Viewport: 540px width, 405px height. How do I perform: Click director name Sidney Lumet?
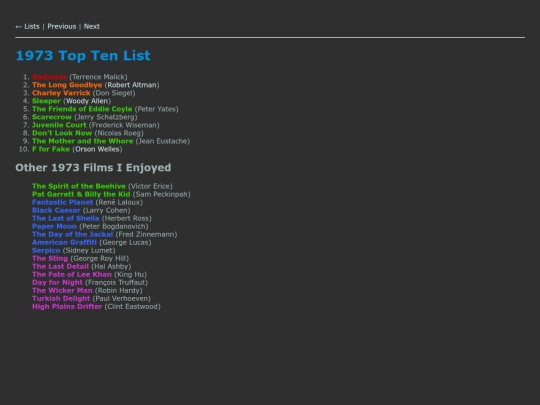pyautogui.click(x=89, y=250)
